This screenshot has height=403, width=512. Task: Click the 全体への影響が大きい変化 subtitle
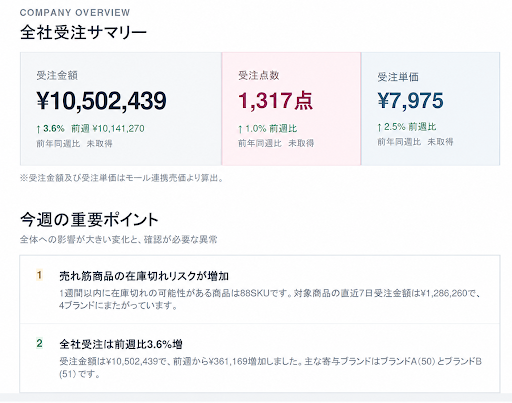pyautogui.click(x=119, y=239)
